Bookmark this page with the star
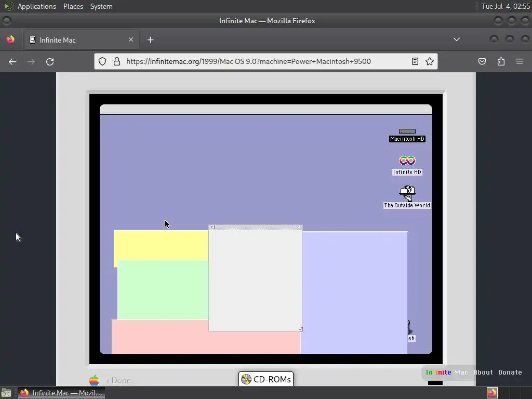 tap(430, 61)
